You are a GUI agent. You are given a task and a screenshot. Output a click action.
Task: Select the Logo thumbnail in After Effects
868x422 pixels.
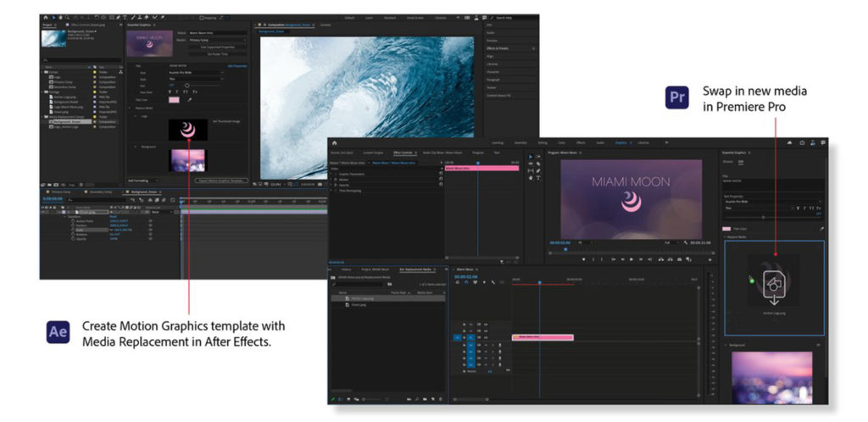[188, 130]
